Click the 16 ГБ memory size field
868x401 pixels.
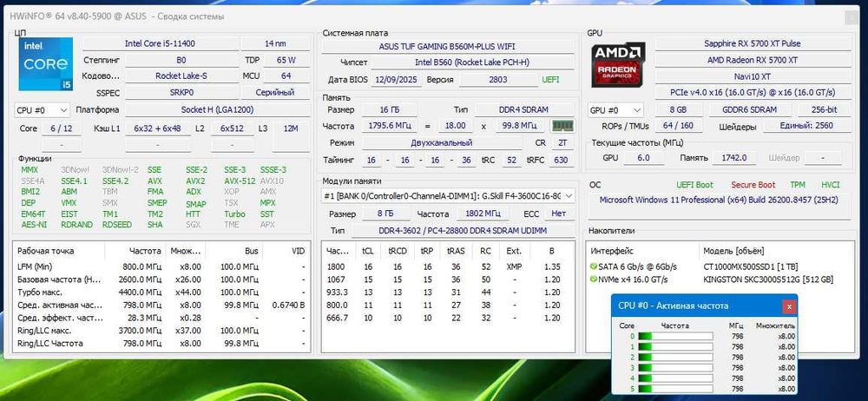pyautogui.click(x=390, y=109)
